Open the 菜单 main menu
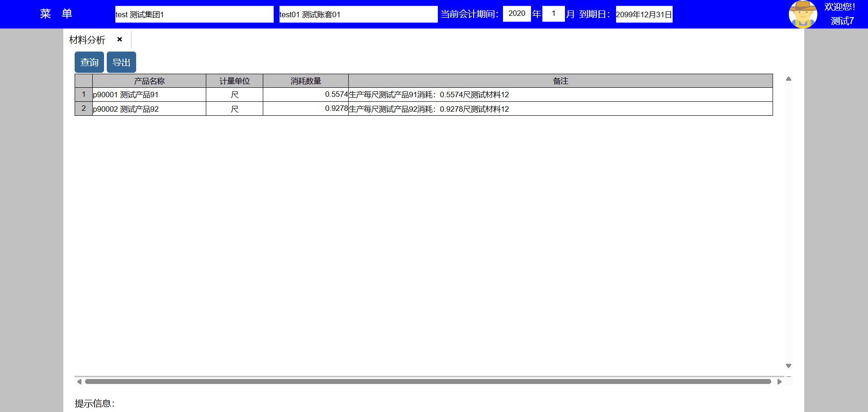Image resolution: width=868 pixels, height=412 pixels. [56, 14]
